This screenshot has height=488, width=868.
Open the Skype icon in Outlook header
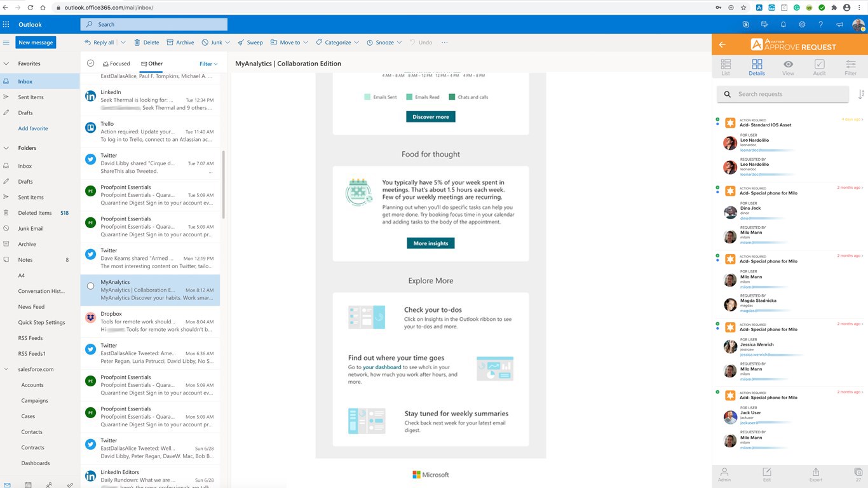pos(745,24)
